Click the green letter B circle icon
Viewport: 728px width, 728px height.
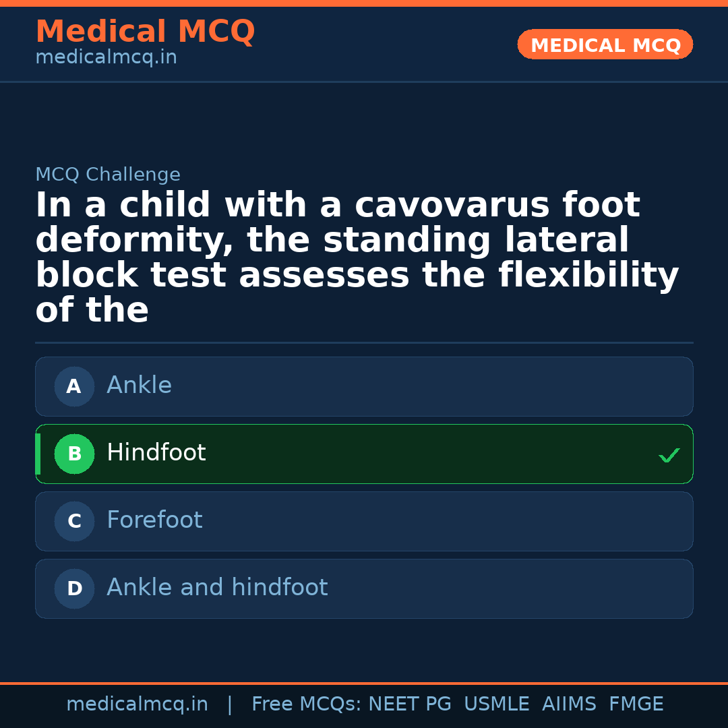pyautogui.click(x=74, y=454)
